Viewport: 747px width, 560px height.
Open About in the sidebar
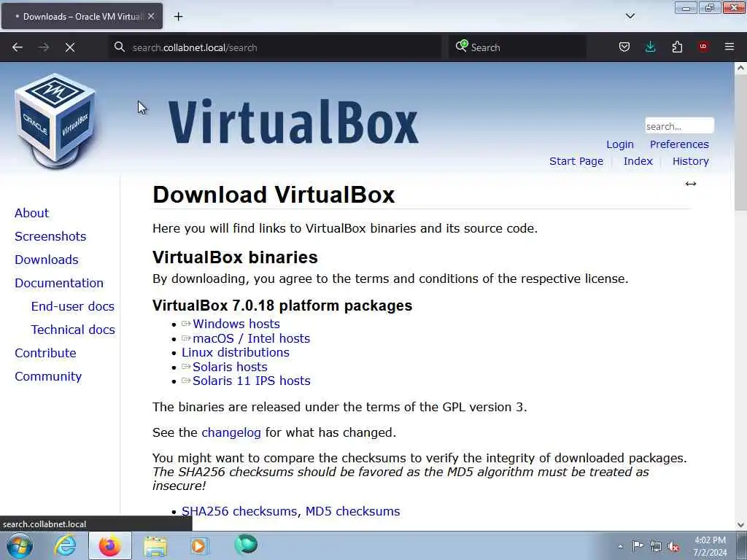(31, 213)
